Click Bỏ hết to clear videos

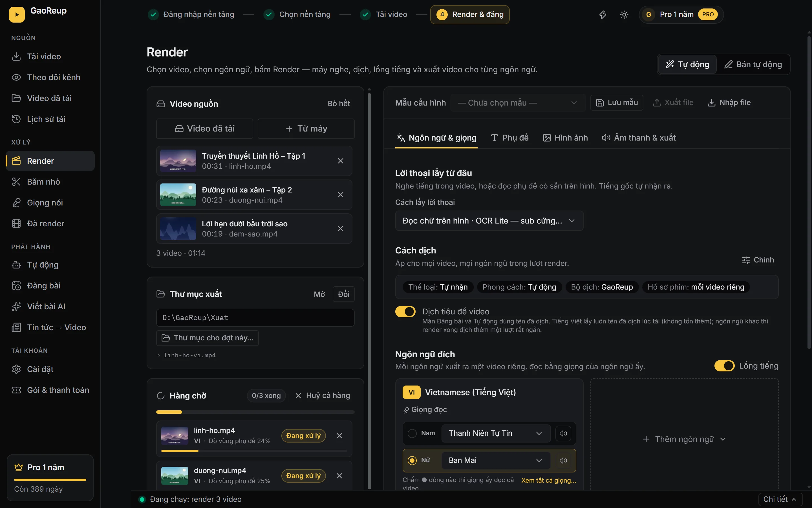339,104
